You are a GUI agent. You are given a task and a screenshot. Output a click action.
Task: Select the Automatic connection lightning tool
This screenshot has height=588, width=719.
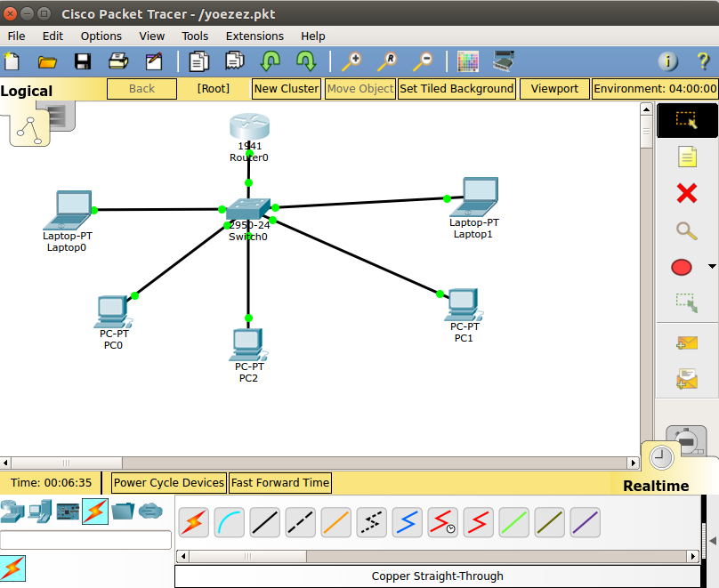(x=194, y=522)
